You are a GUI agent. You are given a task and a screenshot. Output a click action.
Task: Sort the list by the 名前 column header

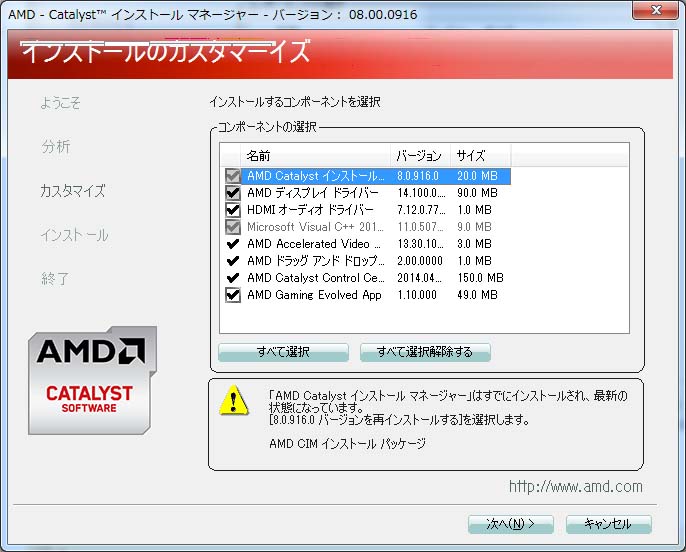click(x=315, y=155)
